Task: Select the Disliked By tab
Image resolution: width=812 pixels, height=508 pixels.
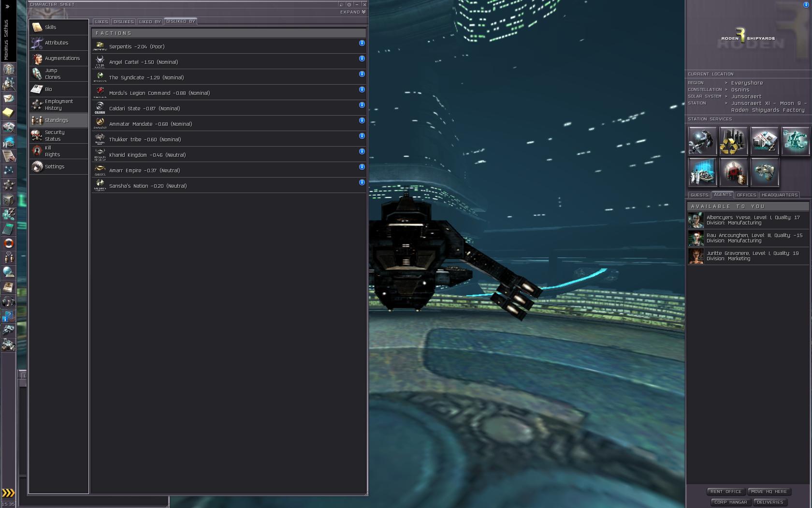Action: pyautogui.click(x=180, y=21)
